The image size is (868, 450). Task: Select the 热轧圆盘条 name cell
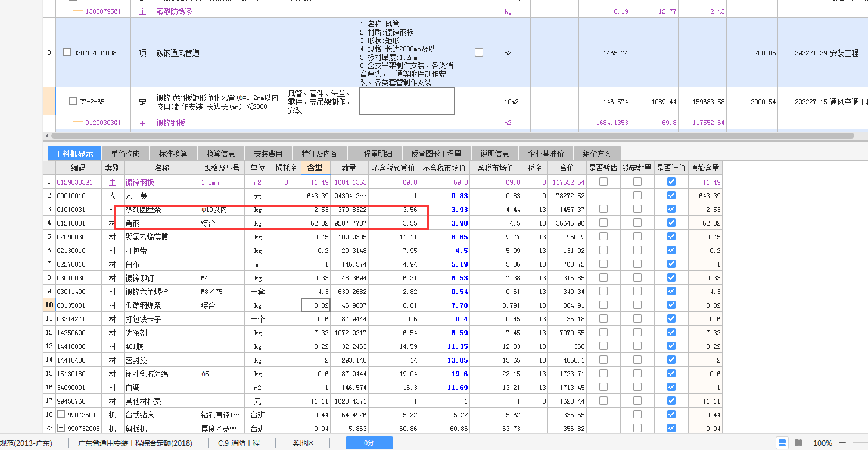coord(161,210)
